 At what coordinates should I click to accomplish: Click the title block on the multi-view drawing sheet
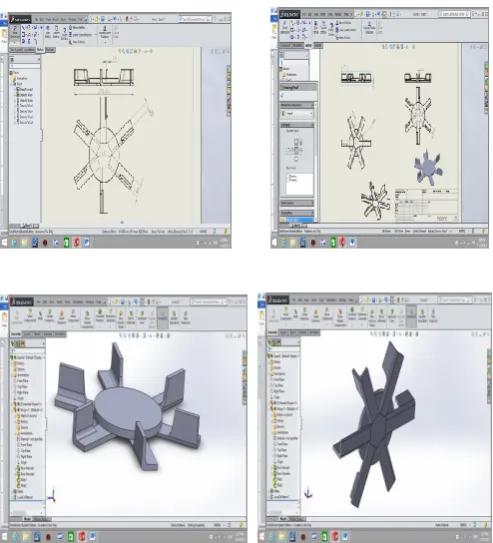427,205
